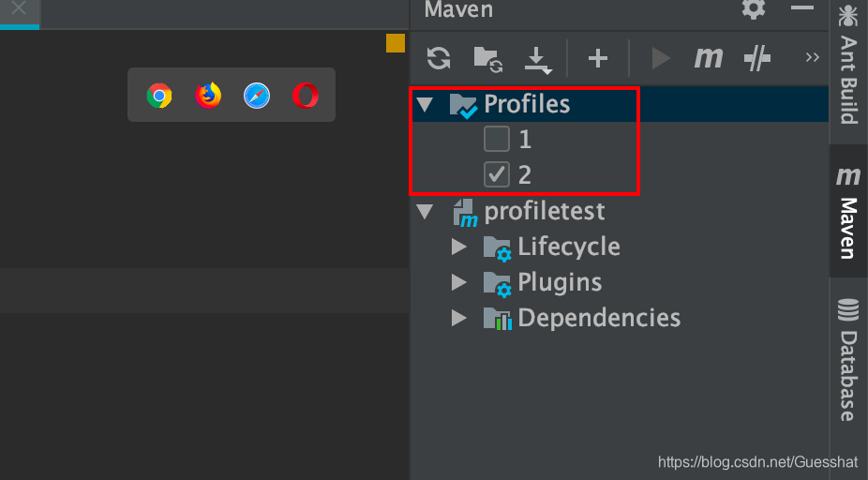Expand the Lifecycle node

pyautogui.click(x=459, y=247)
